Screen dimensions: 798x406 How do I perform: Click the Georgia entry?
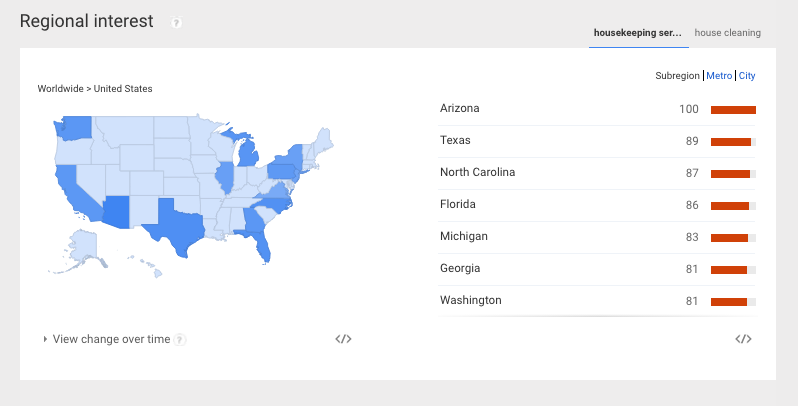(460, 268)
